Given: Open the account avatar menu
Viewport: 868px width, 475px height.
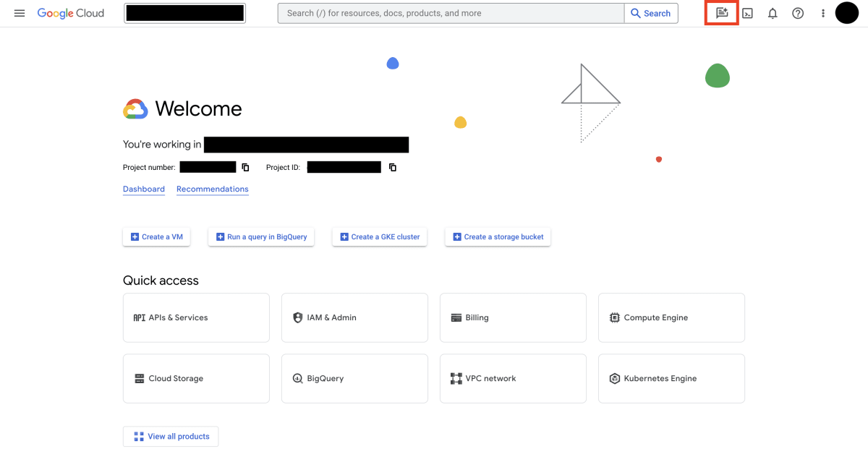Looking at the screenshot, I should click(x=847, y=13).
